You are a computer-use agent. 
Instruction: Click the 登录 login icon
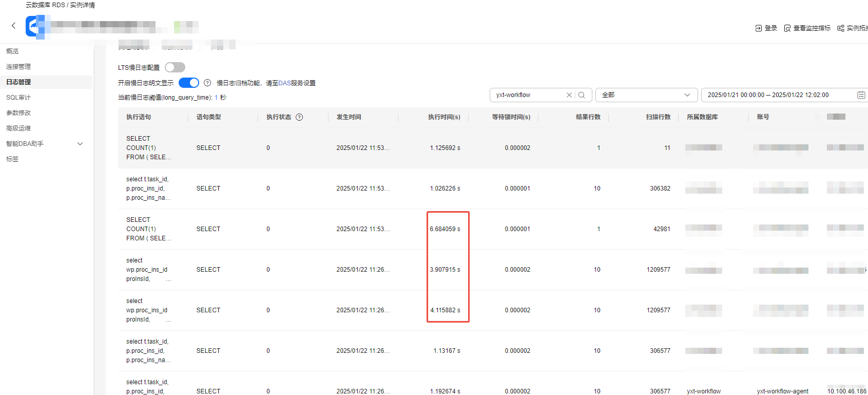click(x=759, y=28)
